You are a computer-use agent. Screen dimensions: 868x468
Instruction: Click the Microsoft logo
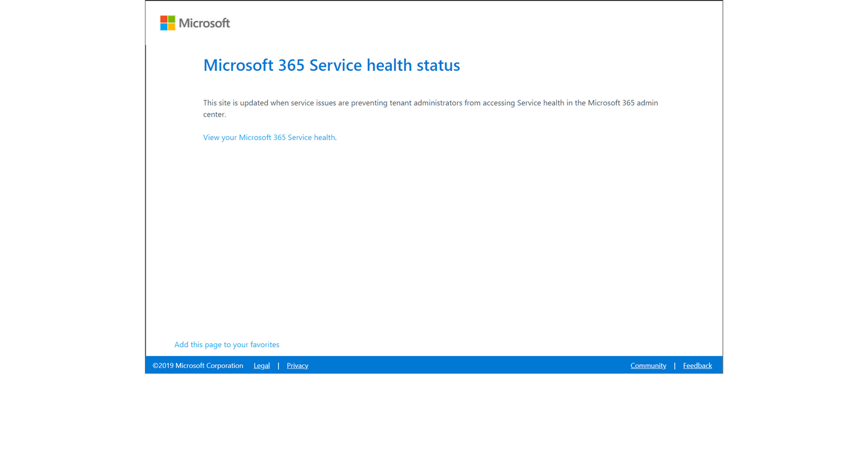pyautogui.click(x=195, y=23)
